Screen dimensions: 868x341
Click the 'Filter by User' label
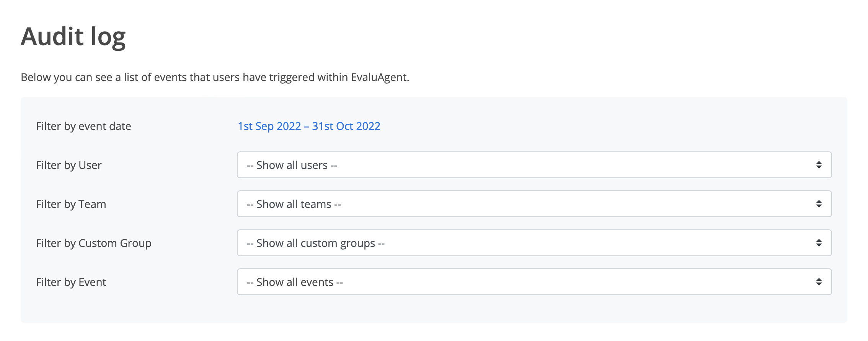coord(69,165)
